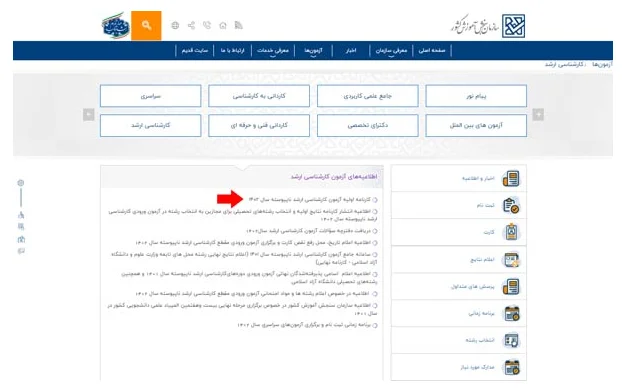Click the اطلاعیه‌های آزمون کارشناسی ارشد heading
Image resolution: width=622 pixels, height=391 pixels.
coord(334,177)
